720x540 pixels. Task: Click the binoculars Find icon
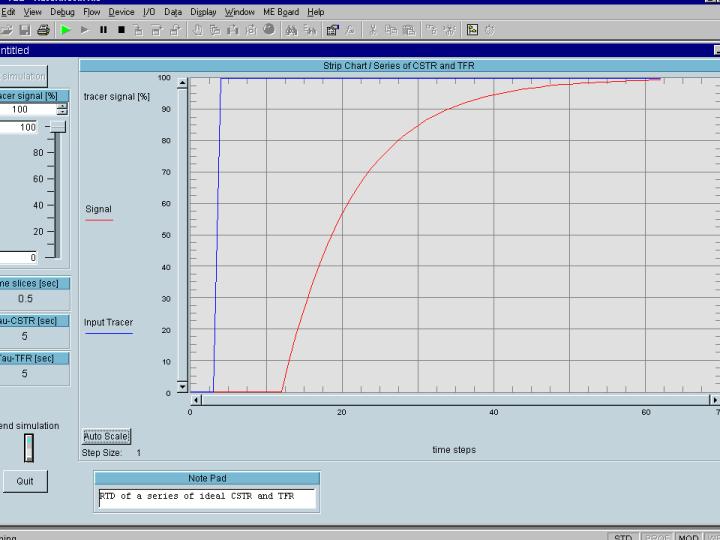(291, 30)
